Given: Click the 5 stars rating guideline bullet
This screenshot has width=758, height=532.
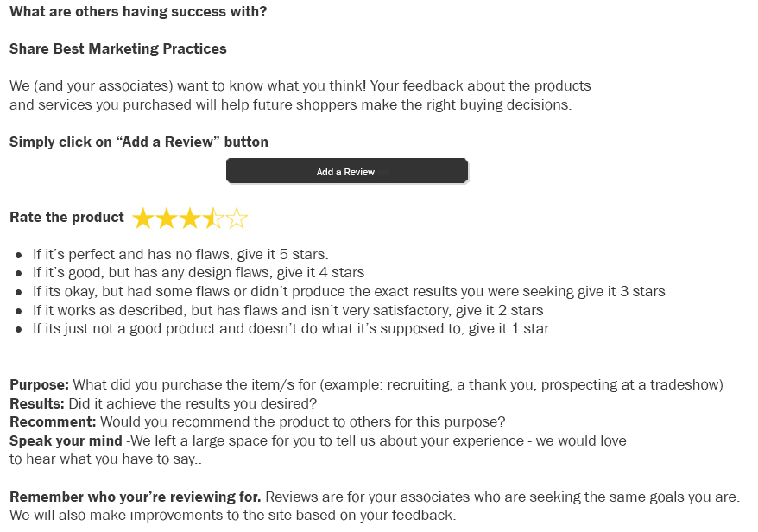Looking at the screenshot, I should pos(180,254).
